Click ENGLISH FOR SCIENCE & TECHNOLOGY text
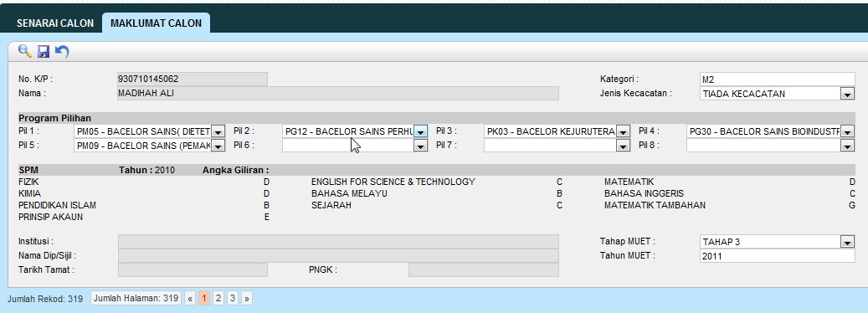The height and width of the screenshot is (313, 868). 393,182
